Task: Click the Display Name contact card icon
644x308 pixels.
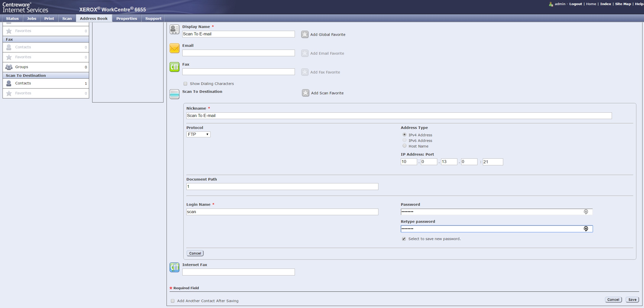Action: click(174, 29)
